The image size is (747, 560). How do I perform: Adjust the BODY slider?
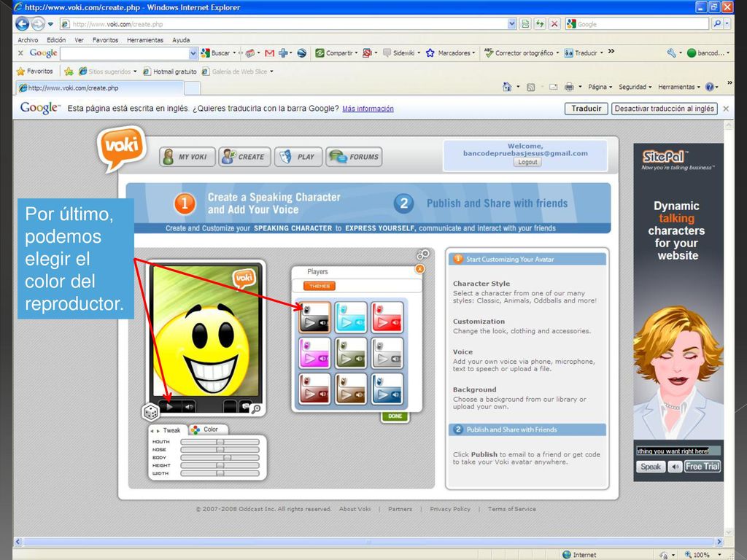pos(220,458)
